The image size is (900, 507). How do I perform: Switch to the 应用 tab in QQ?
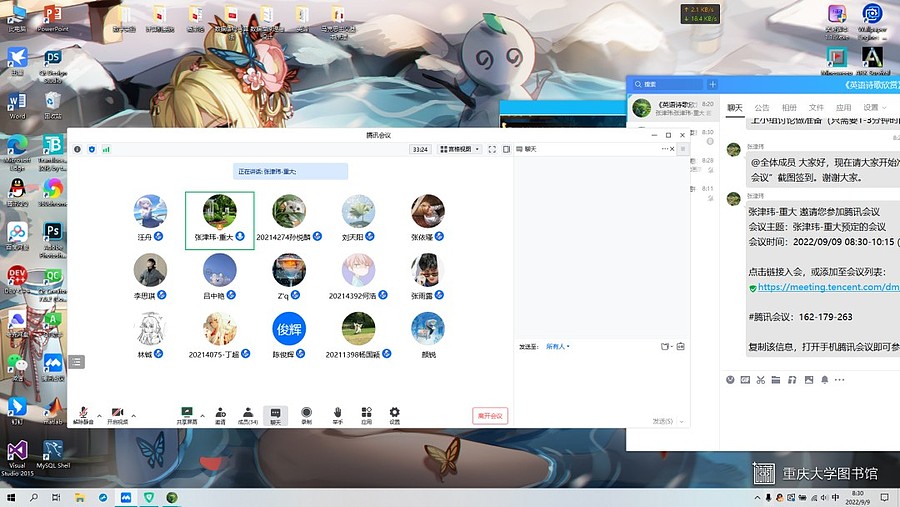843,107
